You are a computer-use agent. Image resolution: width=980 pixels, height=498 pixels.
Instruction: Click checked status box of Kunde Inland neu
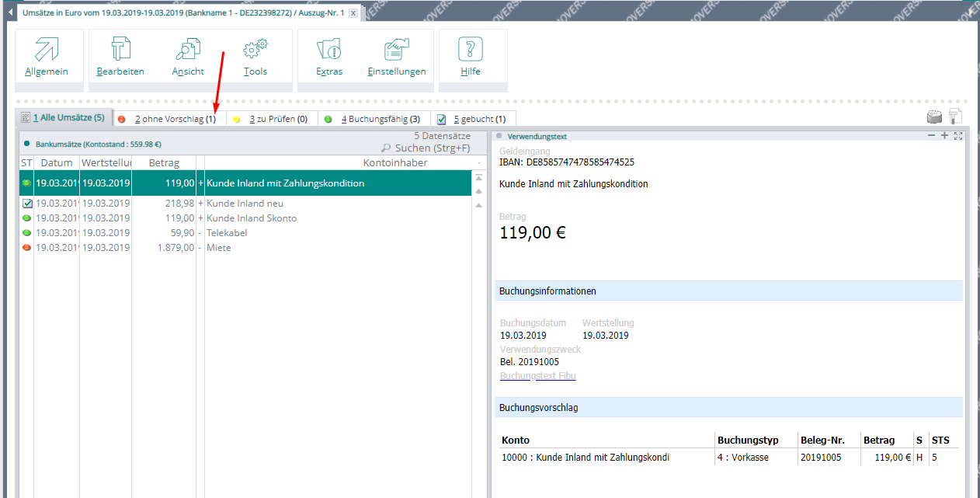[x=27, y=204]
